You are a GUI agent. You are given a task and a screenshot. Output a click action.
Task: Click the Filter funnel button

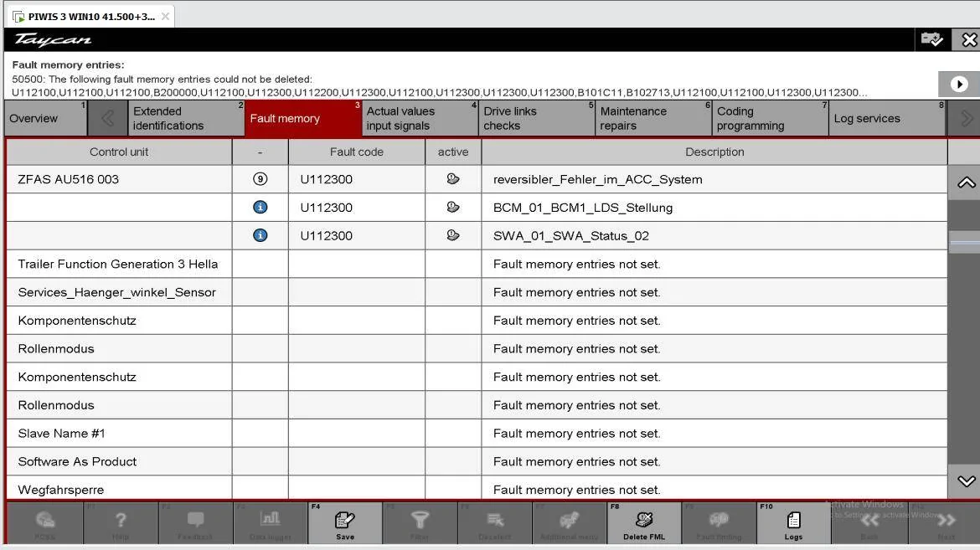(x=420, y=523)
